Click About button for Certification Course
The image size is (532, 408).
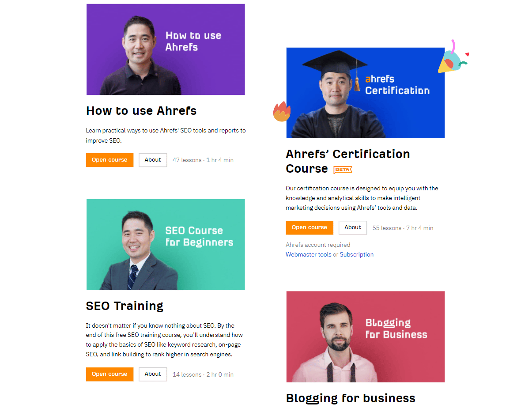click(x=353, y=228)
